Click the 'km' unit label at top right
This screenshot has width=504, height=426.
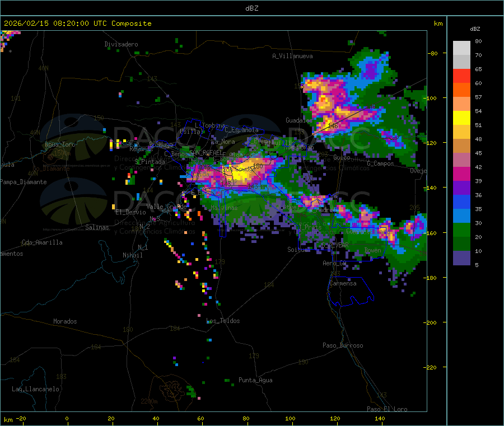tap(438, 24)
